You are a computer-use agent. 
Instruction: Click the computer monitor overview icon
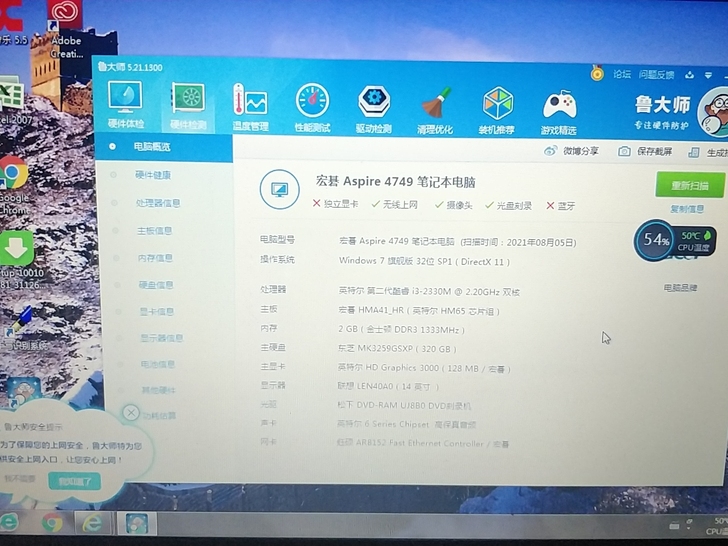pyautogui.click(x=280, y=189)
